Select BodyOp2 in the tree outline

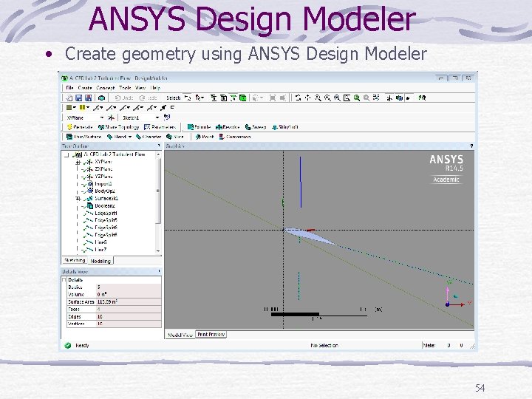[x=104, y=191]
